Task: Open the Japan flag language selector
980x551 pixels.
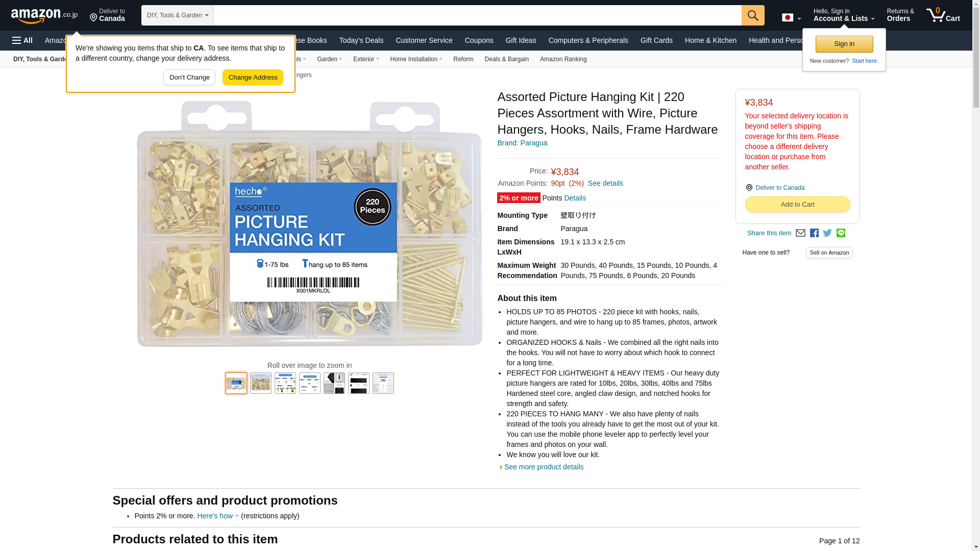Action: (791, 17)
